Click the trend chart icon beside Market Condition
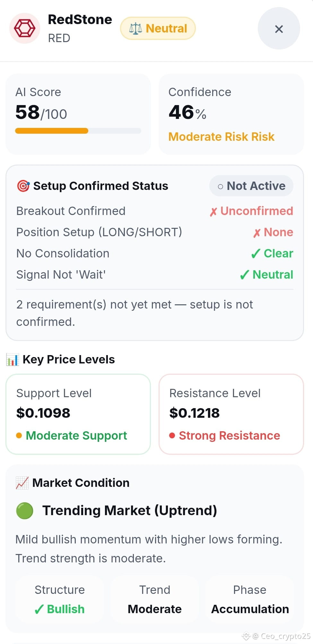 (x=22, y=483)
